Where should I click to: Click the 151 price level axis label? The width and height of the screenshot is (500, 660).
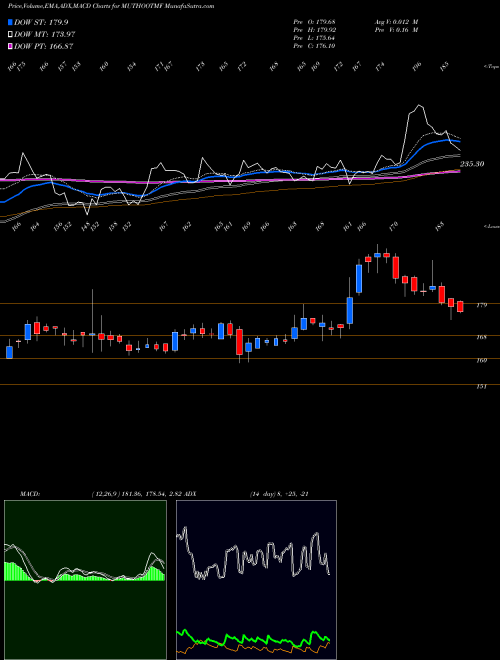[482, 386]
